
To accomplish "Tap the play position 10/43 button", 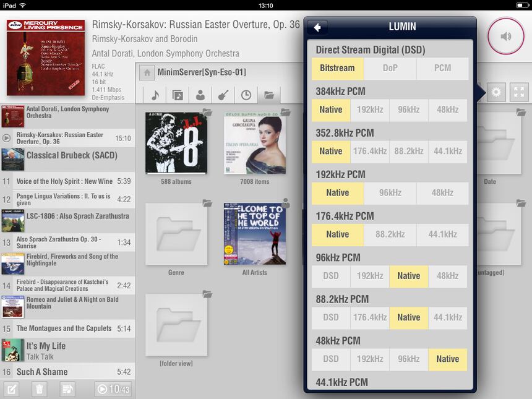I will point(113,389).
